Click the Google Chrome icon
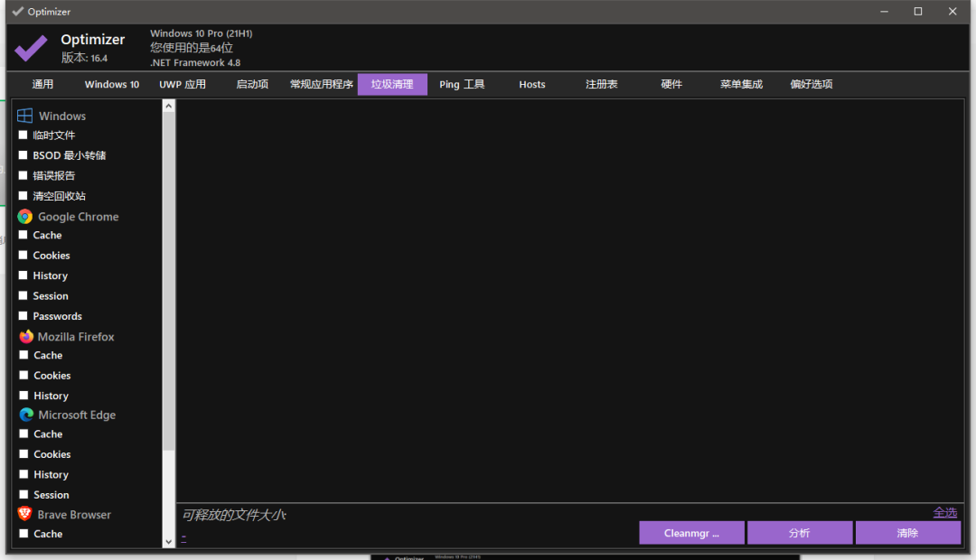The image size is (976, 560). (x=25, y=217)
